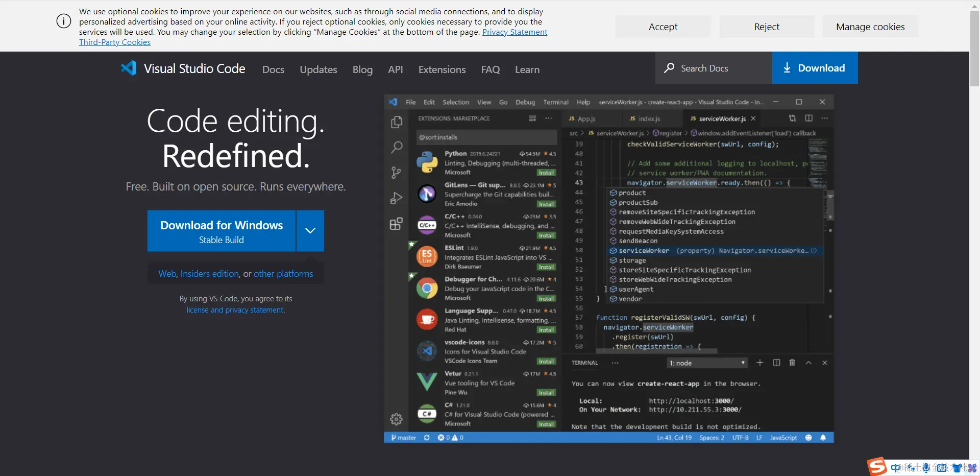
Task: Click the Sogou soft keyboard icon
Action: pos(942,468)
